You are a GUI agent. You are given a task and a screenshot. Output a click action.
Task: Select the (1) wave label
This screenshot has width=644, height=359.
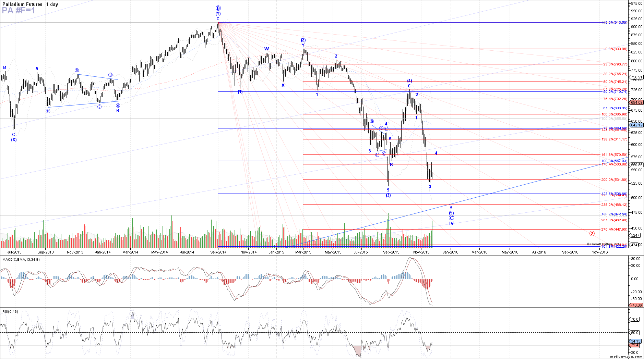(x=240, y=92)
